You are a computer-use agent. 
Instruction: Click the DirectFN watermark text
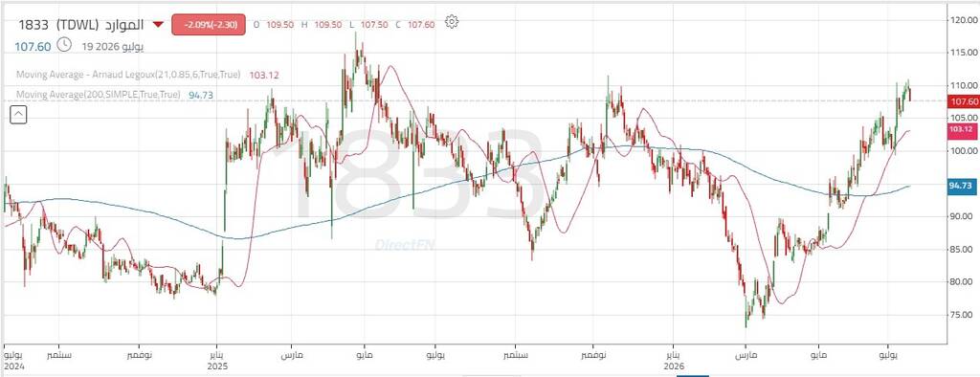(x=405, y=245)
